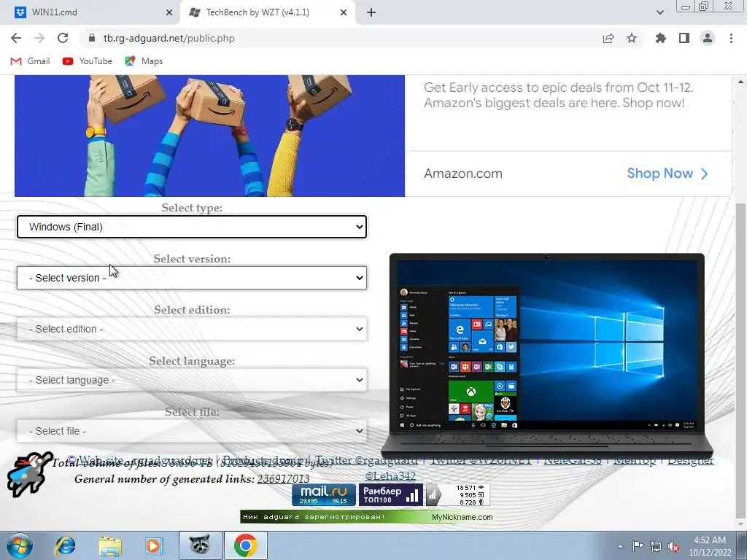
Task: Open the Maps bookmark
Action: (x=144, y=61)
